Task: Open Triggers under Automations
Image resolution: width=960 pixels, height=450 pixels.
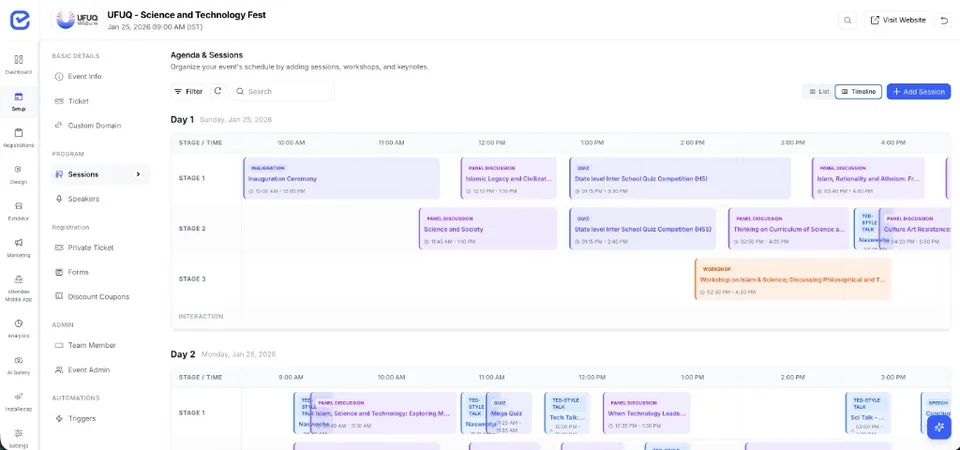Action: pos(82,419)
